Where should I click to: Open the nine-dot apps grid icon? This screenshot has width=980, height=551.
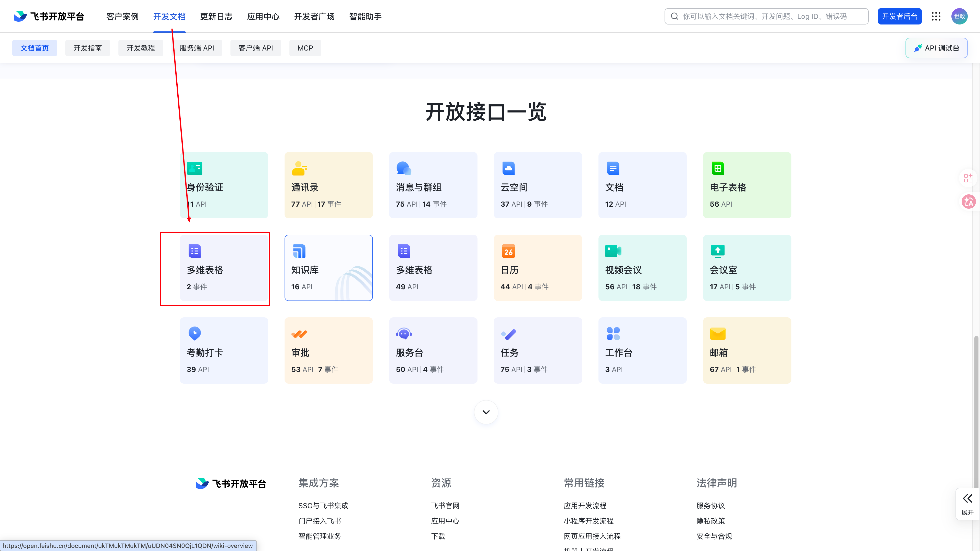pyautogui.click(x=936, y=16)
